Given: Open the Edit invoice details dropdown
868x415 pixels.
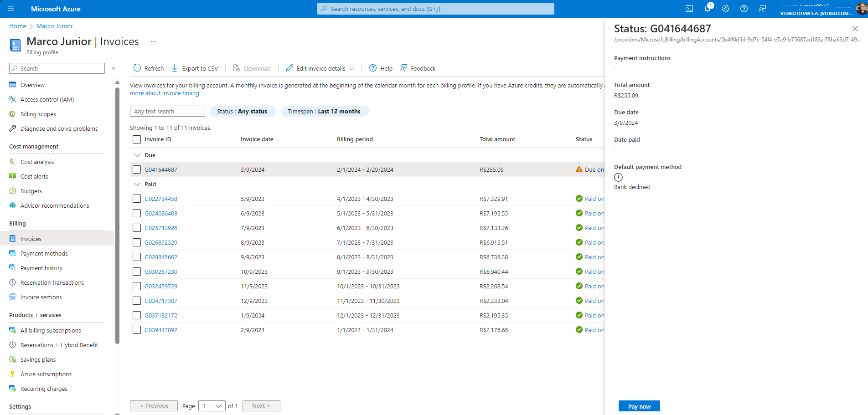Looking at the screenshot, I should tap(320, 68).
